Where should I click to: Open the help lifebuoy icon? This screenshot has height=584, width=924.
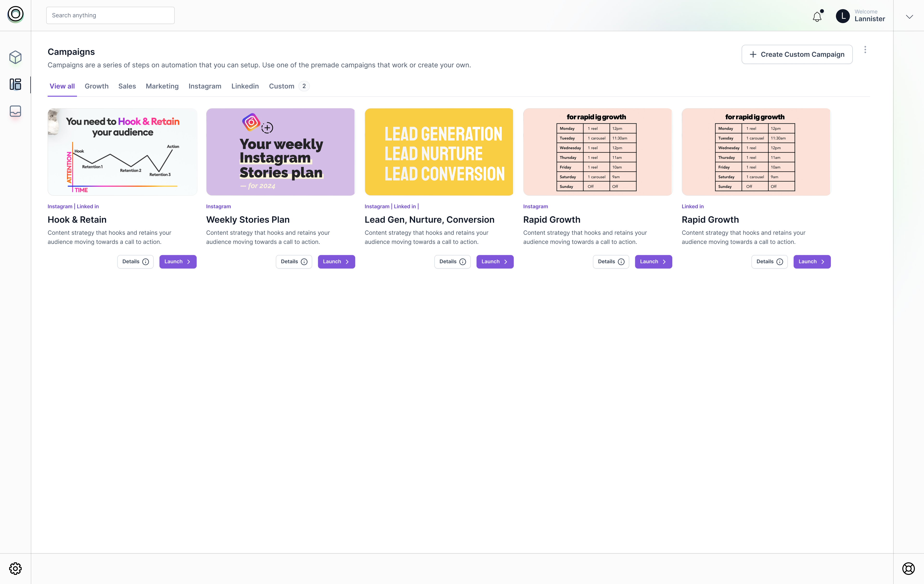pyautogui.click(x=908, y=568)
